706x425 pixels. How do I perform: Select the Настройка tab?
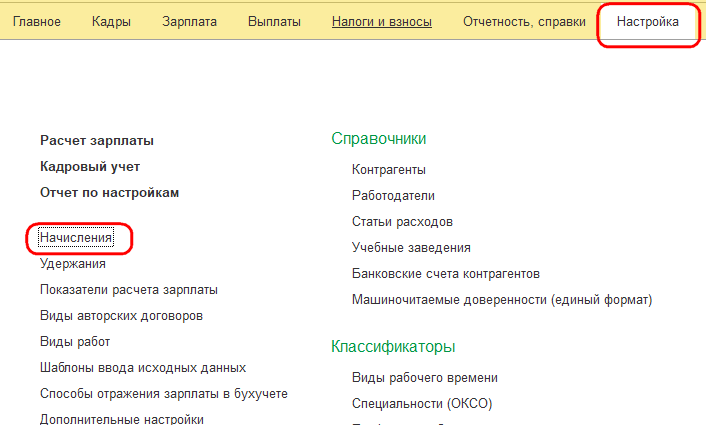click(647, 22)
